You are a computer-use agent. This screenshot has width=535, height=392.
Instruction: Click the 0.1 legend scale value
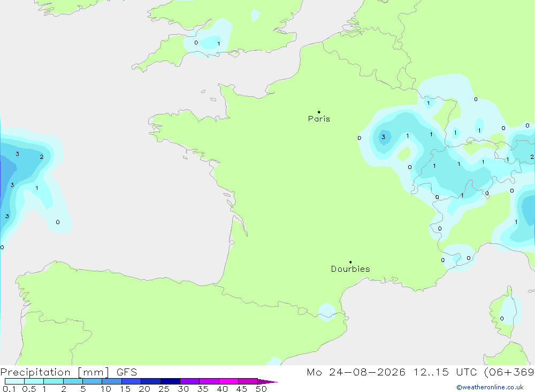pyautogui.click(x=9, y=389)
